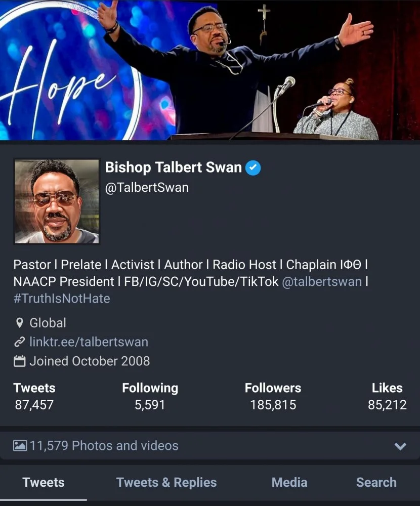
Task: Click the calendar joined-date icon
Action: pos(20,361)
